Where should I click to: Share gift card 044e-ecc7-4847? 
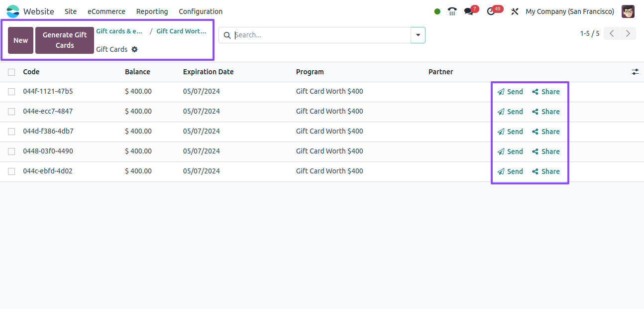click(x=546, y=112)
